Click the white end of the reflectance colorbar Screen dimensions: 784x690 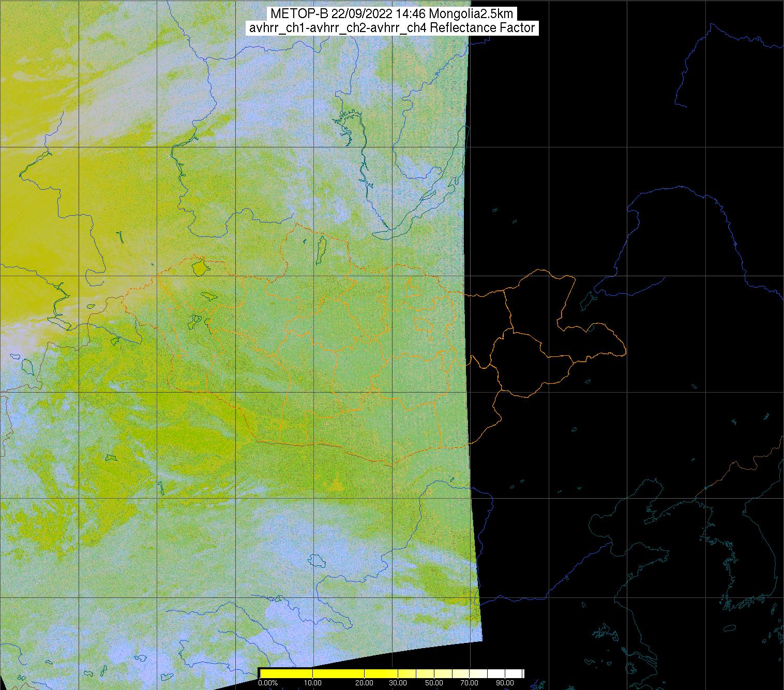[x=506, y=673]
